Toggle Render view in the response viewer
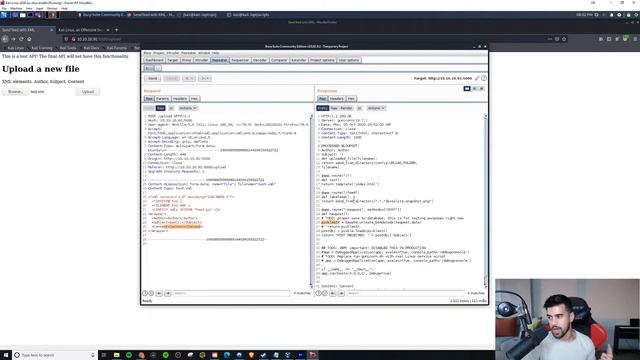 pos(346,108)
